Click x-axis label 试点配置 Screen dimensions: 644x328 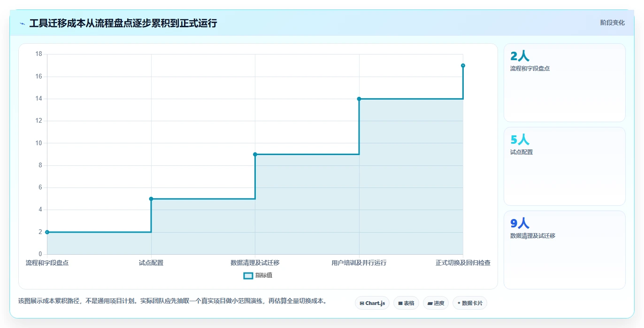151,263
